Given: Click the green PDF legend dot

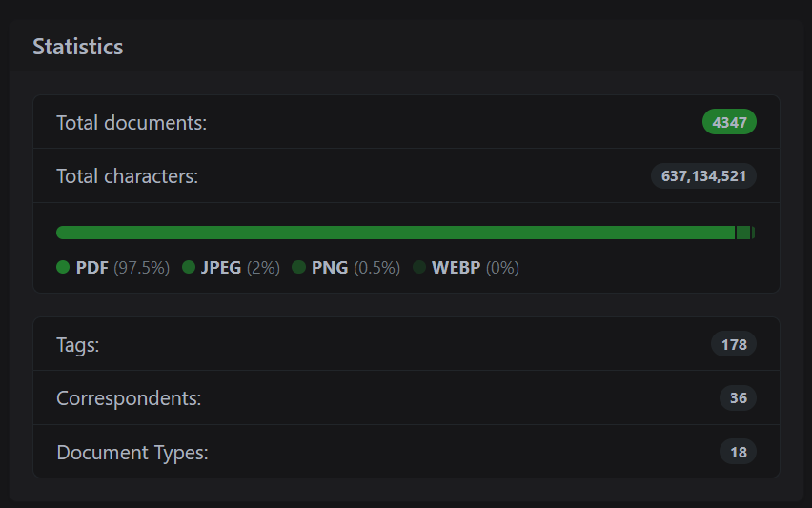Looking at the screenshot, I should [64, 268].
